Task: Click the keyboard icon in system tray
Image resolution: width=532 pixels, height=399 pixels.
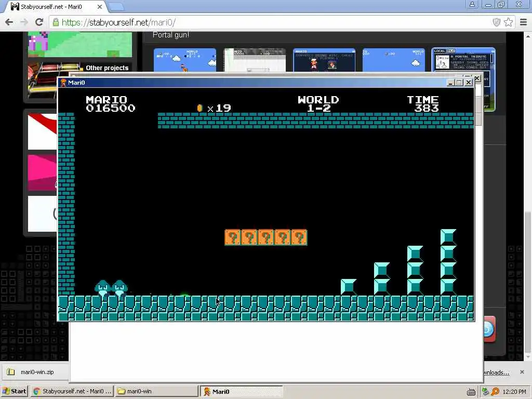Action: 471,392
